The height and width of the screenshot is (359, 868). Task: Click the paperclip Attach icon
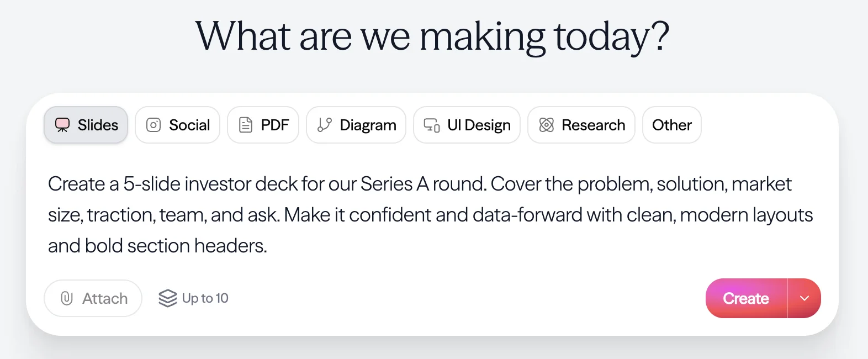point(67,298)
